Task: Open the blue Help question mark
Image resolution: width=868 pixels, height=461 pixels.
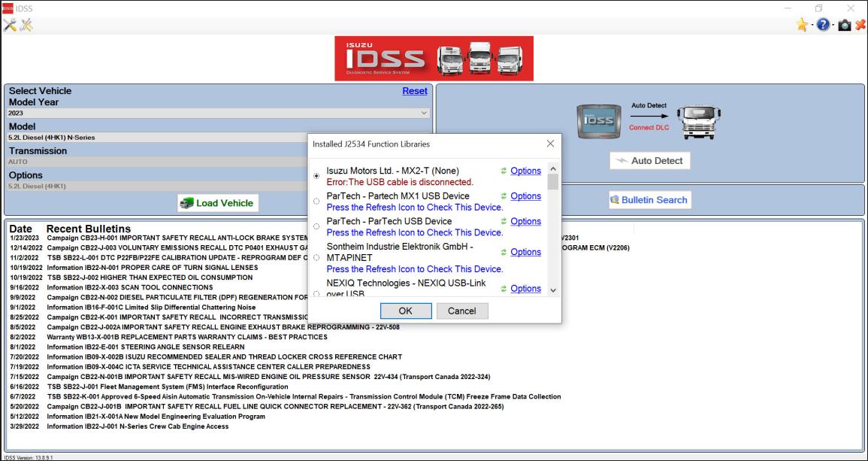Action: [x=823, y=25]
